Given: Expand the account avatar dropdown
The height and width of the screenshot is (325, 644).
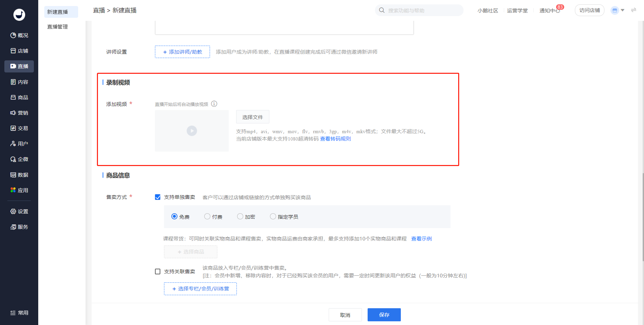Looking at the screenshot, I should pos(618,10).
